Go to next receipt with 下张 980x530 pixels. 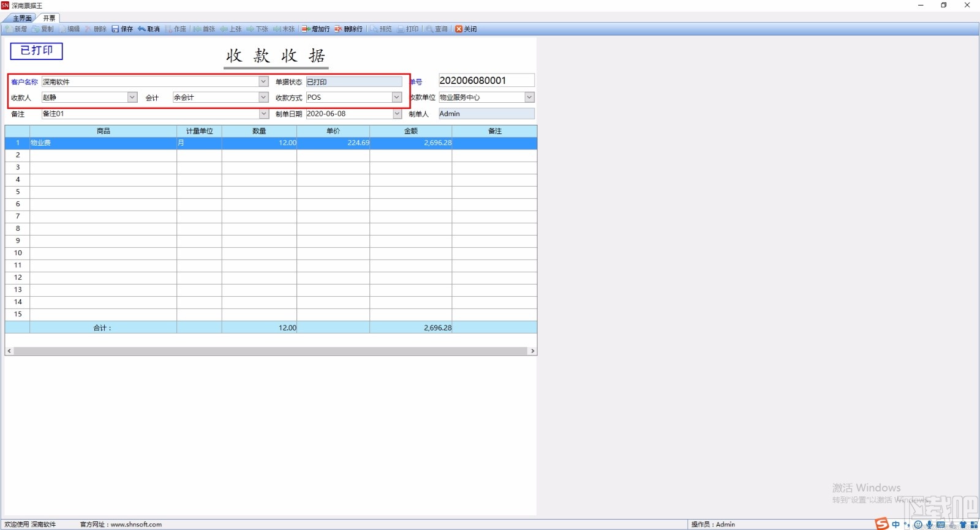pos(257,29)
